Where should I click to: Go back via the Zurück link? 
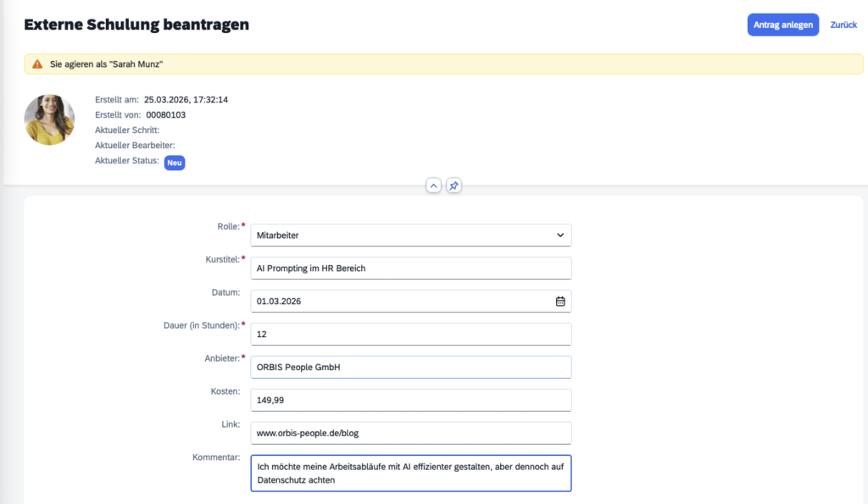(x=843, y=25)
